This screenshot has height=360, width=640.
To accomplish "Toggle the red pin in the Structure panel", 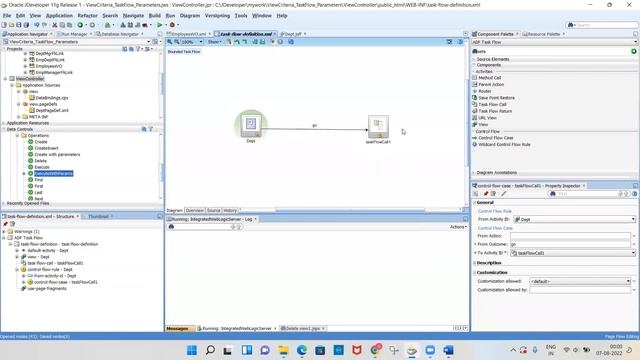I will [5, 224].
